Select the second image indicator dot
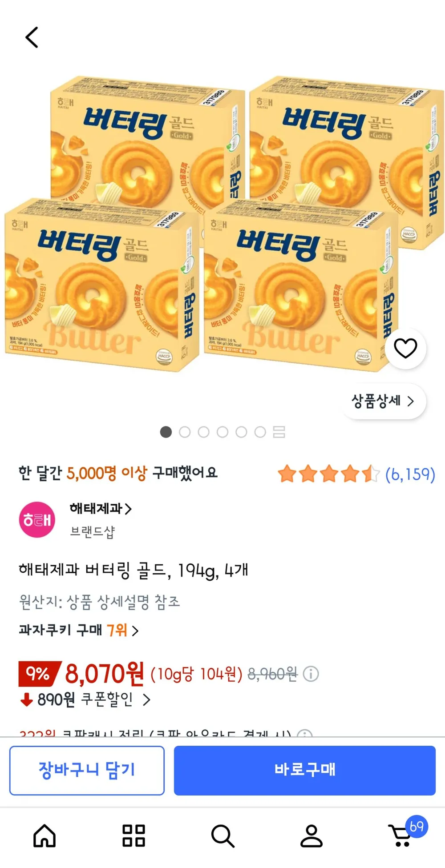Screen dimensions: 445x868 (185, 432)
